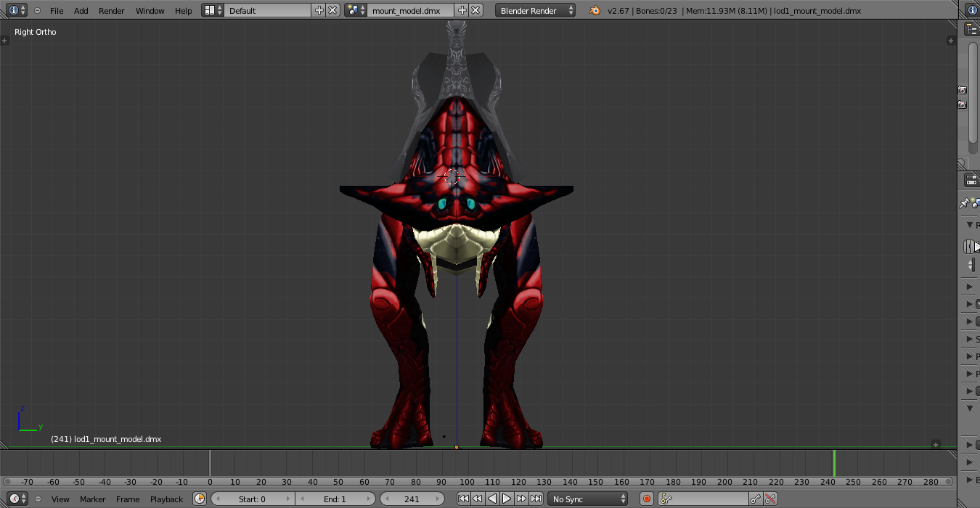The width and height of the screenshot is (980, 508).
Task: Open the Playback menu in timeline
Action: [x=166, y=499]
